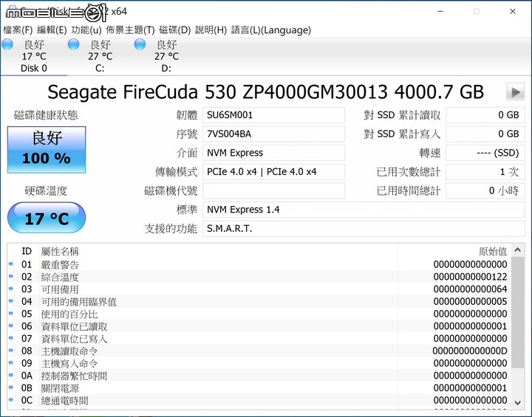This screenshot has height=417, width=532.
Task: Select attribute row 0B 關閉電源
Action: [x=259, y=387]
